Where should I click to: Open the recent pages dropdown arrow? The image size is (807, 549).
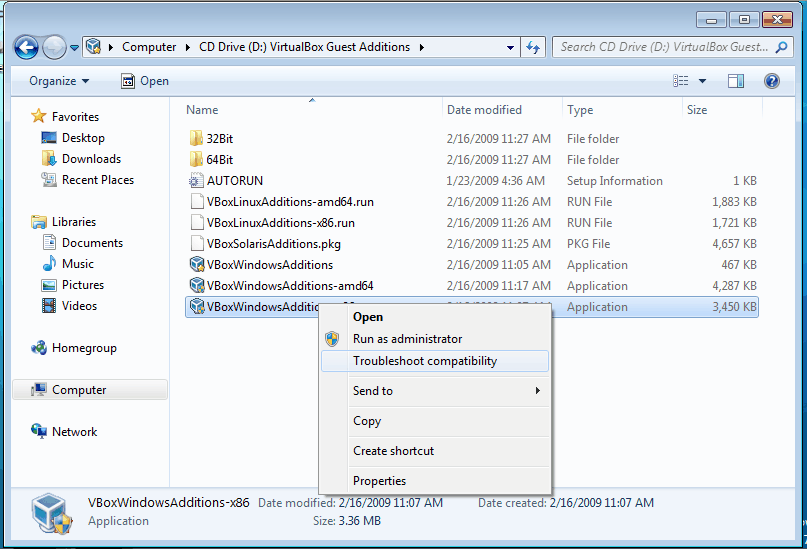75,48
